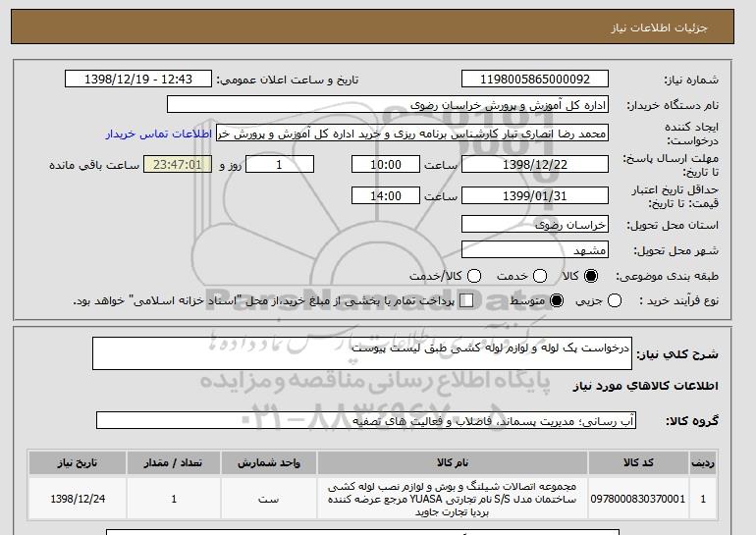Tick the اسناد خزانه اسلامی payment checkbox
The width and height of the screenshot is (756, 535).
point(466,300)
